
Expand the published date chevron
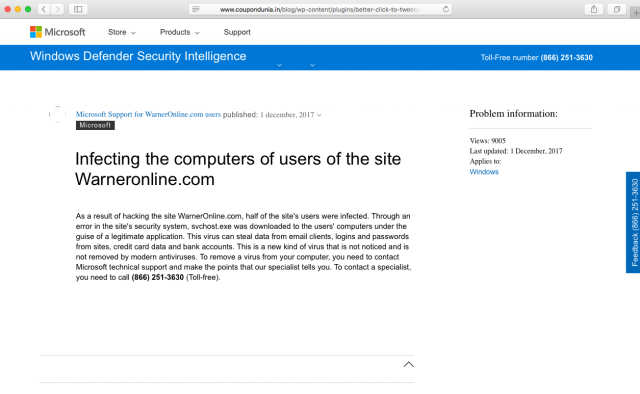coord(319,115)
